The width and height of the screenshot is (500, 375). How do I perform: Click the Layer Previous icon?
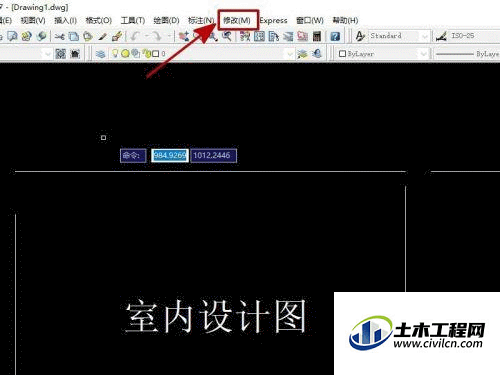[317, 54]
